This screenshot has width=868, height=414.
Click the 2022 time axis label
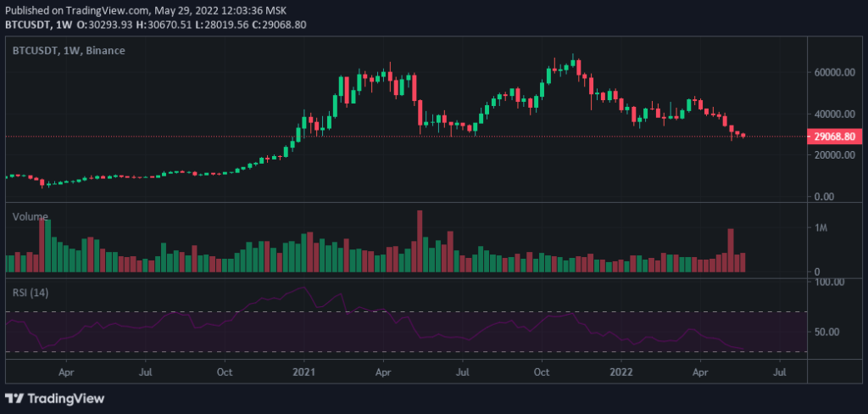click(621, 371)
